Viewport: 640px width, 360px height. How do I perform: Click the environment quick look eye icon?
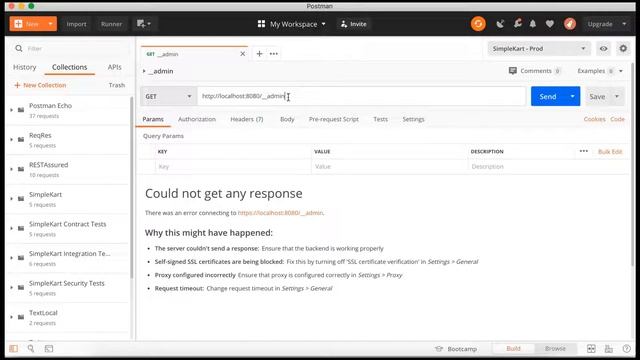point(603,49)
